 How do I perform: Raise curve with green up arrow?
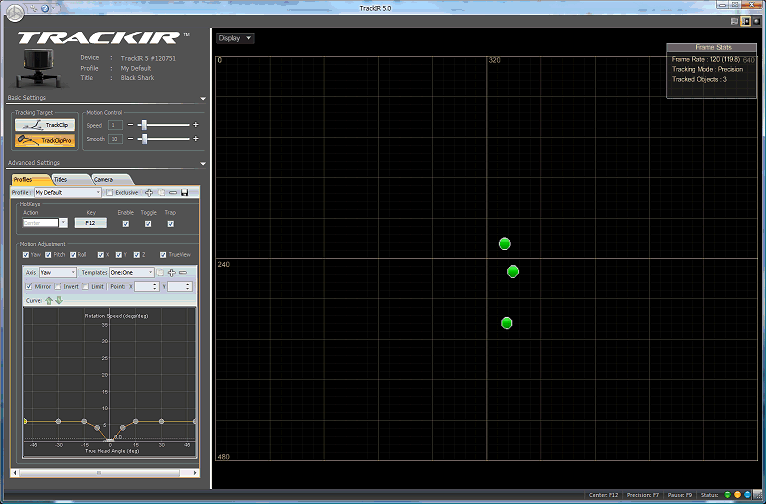(x=49, y=300)
